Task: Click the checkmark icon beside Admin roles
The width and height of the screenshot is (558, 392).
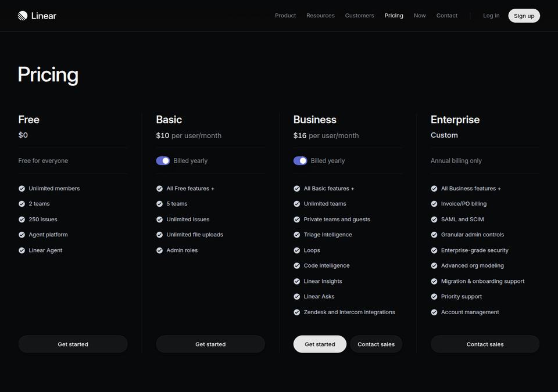Action: 159,250
